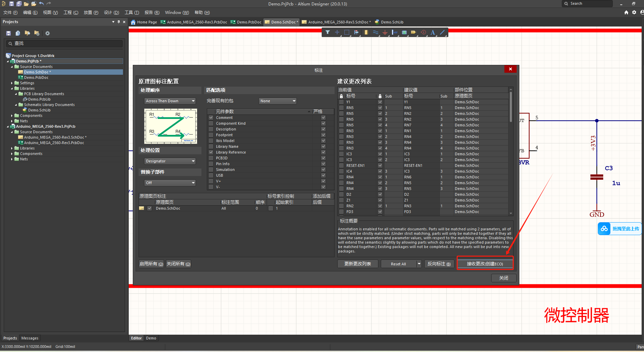Click the 反向标注 (B) button
644x352 pixels.
point(439,264)
